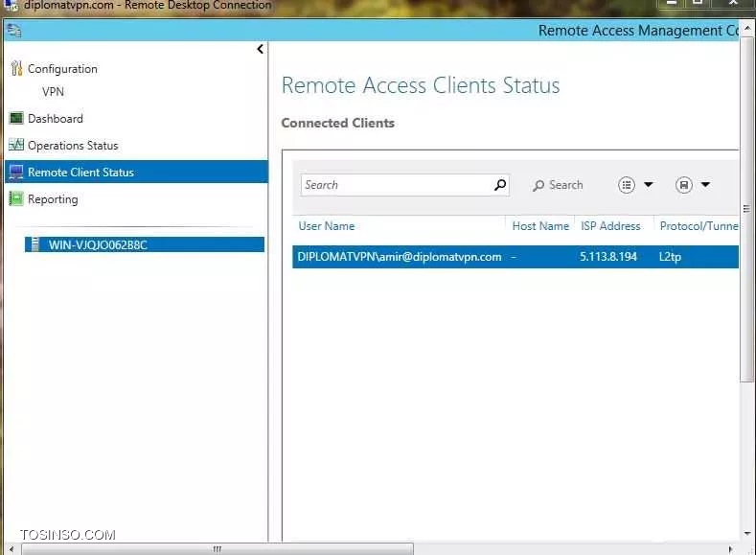
Task: Open the list view options dropdown arrow
Action: pos(649,185)
